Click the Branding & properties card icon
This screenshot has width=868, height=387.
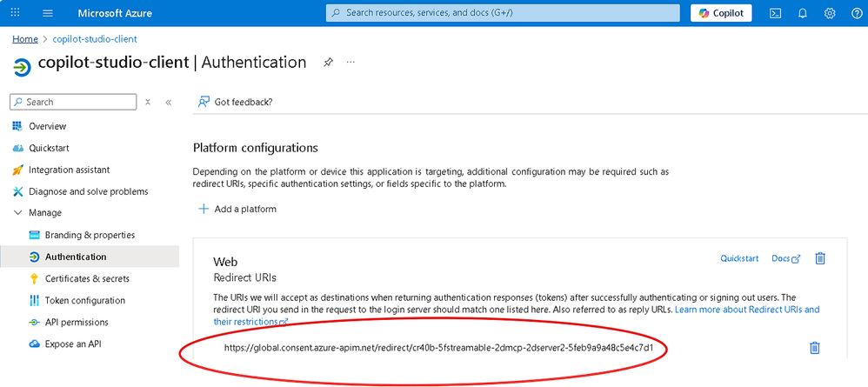pyautogui.click(x=34, y=236)
